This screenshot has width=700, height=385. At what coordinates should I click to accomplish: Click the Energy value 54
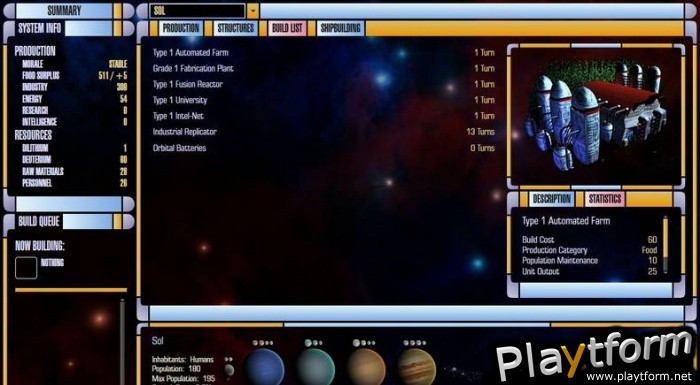(x=123, y=99)
